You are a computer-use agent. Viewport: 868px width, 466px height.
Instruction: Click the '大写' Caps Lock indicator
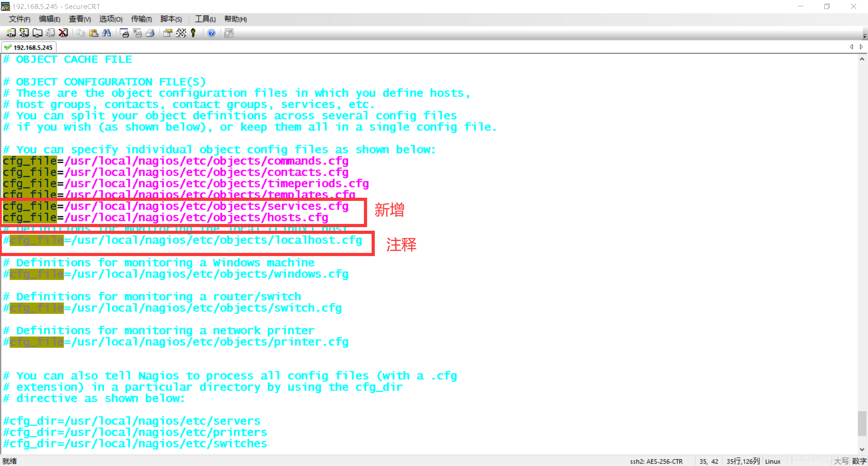point(841,461)
